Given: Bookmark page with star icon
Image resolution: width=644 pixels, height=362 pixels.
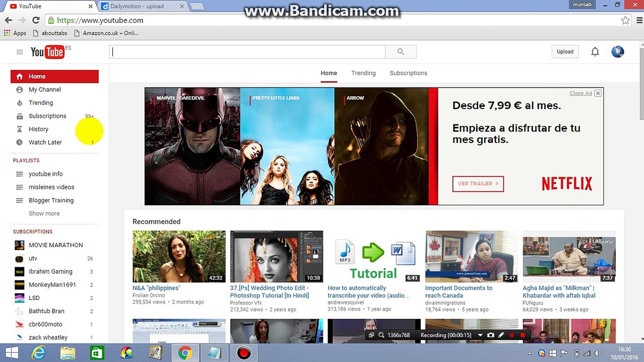Looking at the screenshot, I should 625,20.
